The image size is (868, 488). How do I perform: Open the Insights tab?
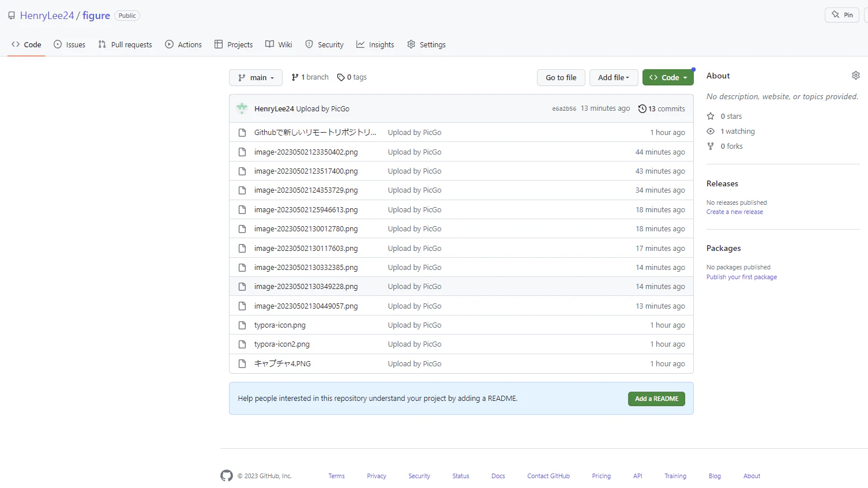(375, 44)
